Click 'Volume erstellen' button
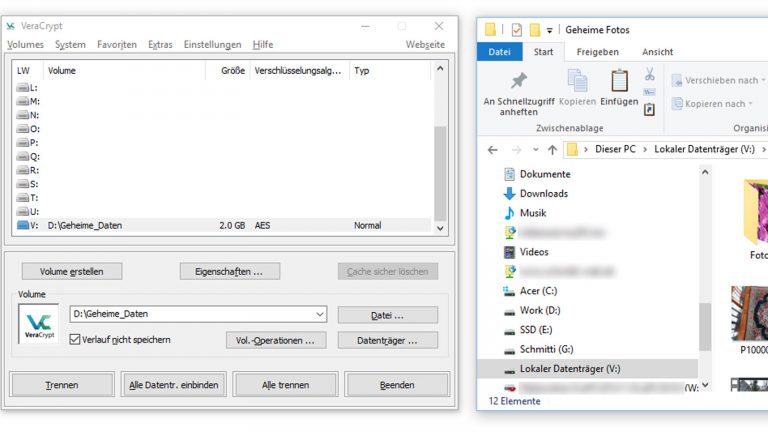 click(72, 271)
